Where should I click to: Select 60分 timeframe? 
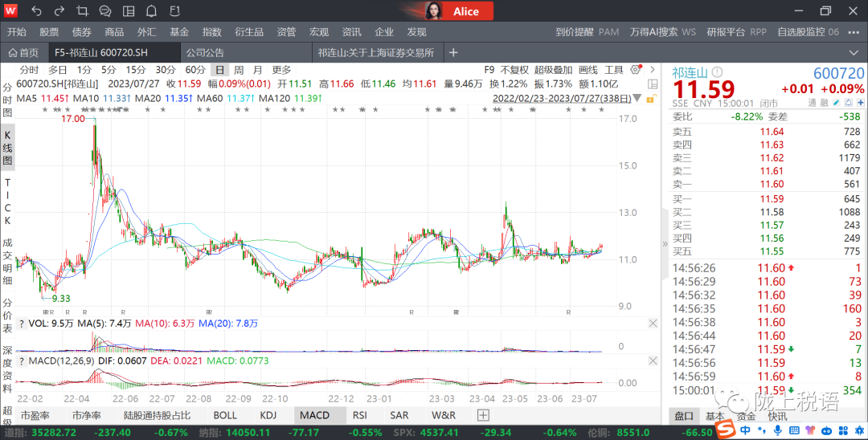pyautogui.click(x=194, y=70)
